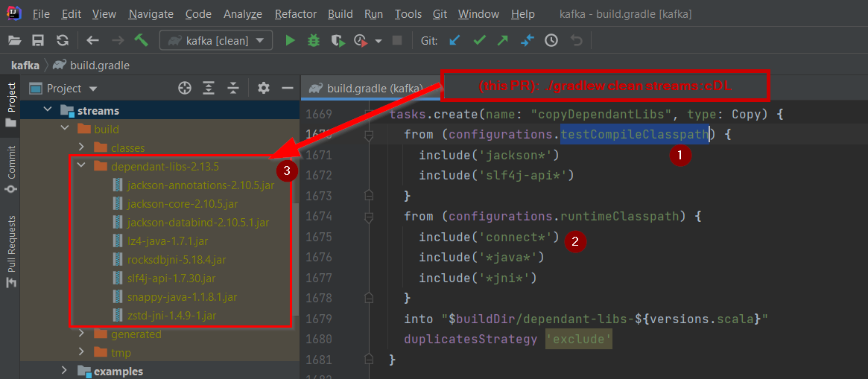Viewport: 868px width, 379px height.
Task: Fold code block at line 1670
Action: [x=370, y=135]
